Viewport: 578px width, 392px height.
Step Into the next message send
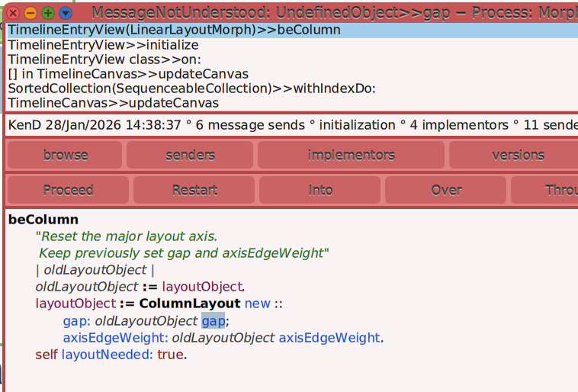tap(320, 190)
